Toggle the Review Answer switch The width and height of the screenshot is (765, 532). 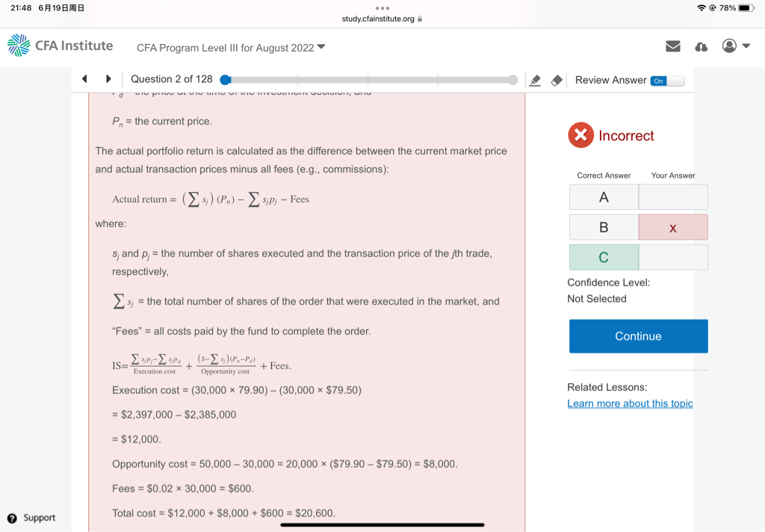tap(666, 81)
